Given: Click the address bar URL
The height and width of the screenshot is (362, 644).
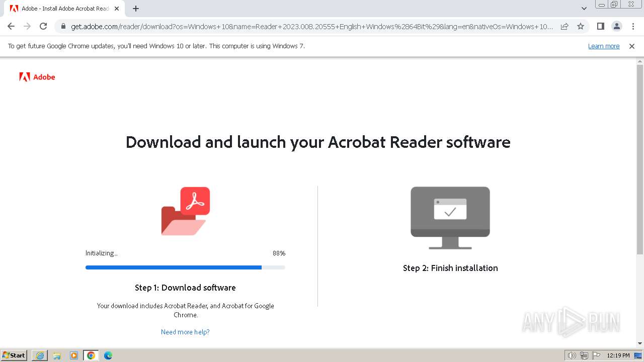Looking at the screenshot, I should pos(312,26).
